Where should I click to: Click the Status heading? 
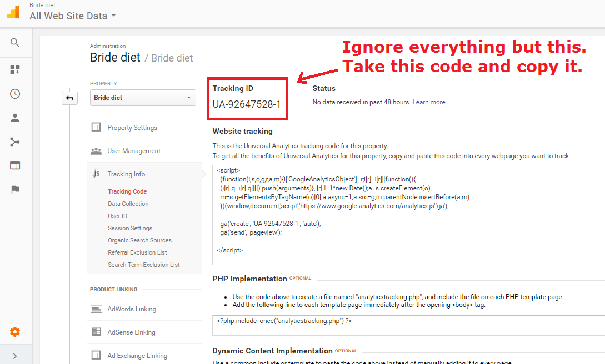click(324, 89)
